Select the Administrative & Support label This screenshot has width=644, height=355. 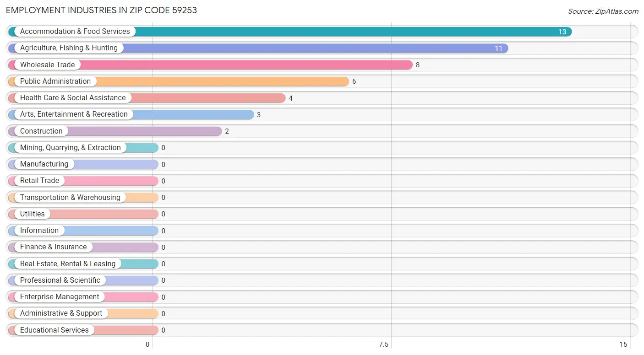pyautogui.click(x=61, y=313)
